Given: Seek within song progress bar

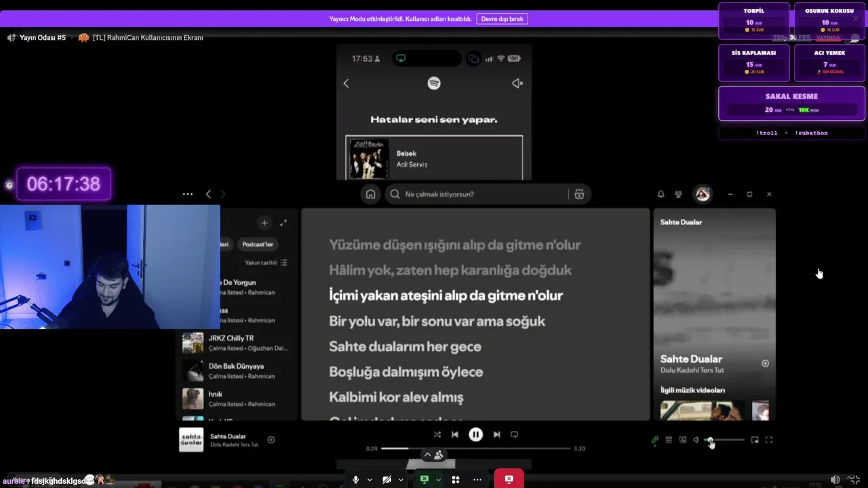Looking at the screenshot, I should click(x=475, y=449).
